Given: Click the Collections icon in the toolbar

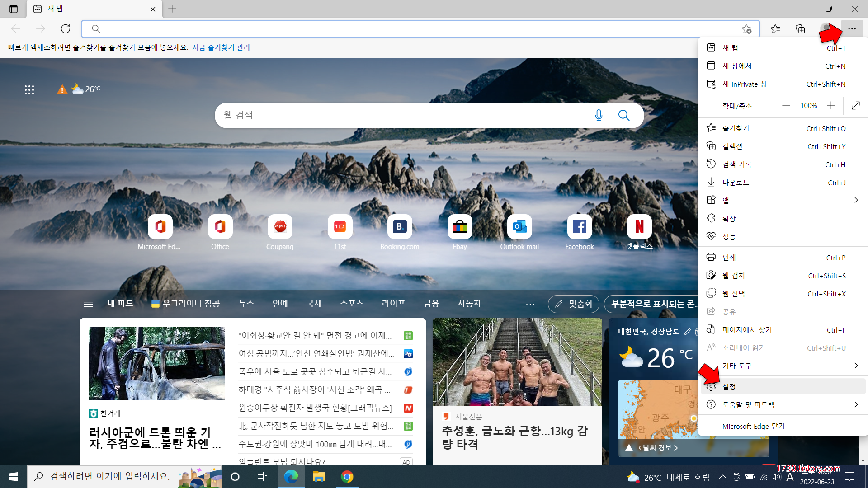Looking at the screenshot, I should click(800, 29).
